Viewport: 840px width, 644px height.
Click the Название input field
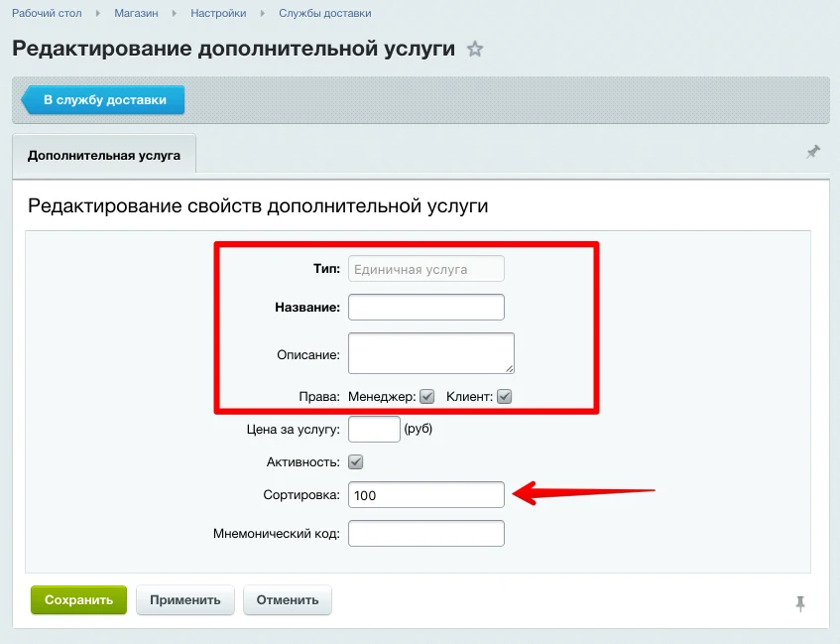425,307
